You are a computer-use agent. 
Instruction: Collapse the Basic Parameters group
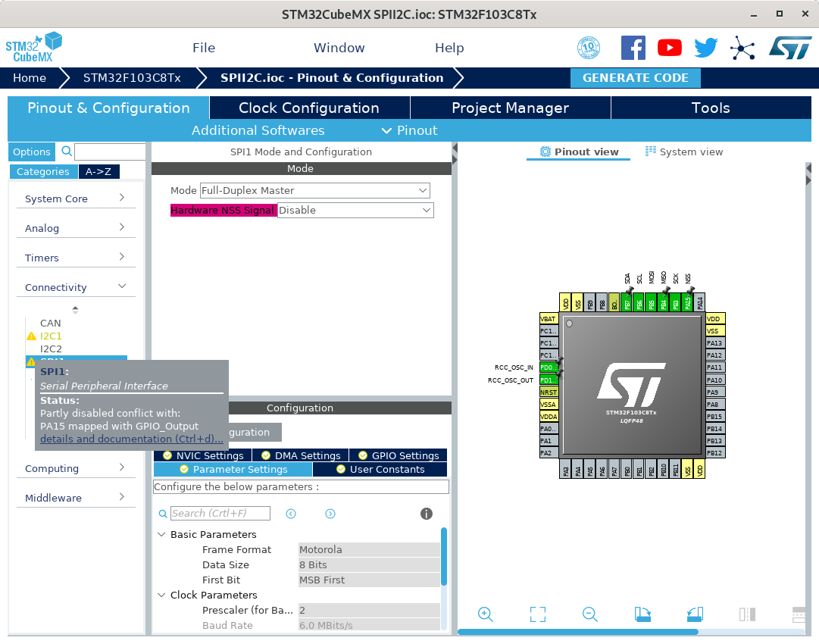tap(161, 534)
